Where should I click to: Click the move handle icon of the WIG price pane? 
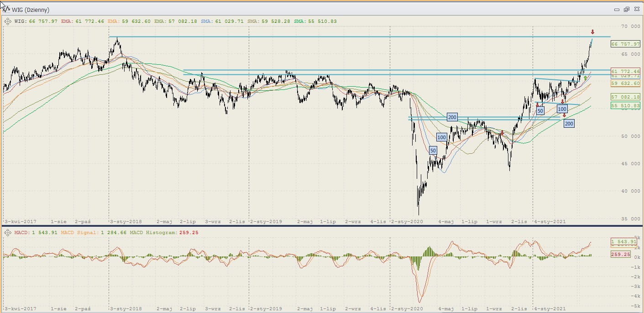[7, 21]
